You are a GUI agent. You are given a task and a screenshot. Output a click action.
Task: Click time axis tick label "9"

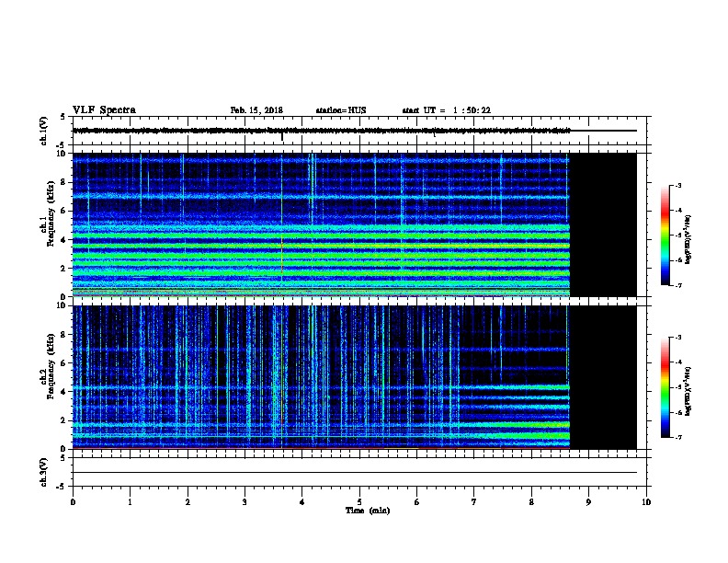[588, 502]
